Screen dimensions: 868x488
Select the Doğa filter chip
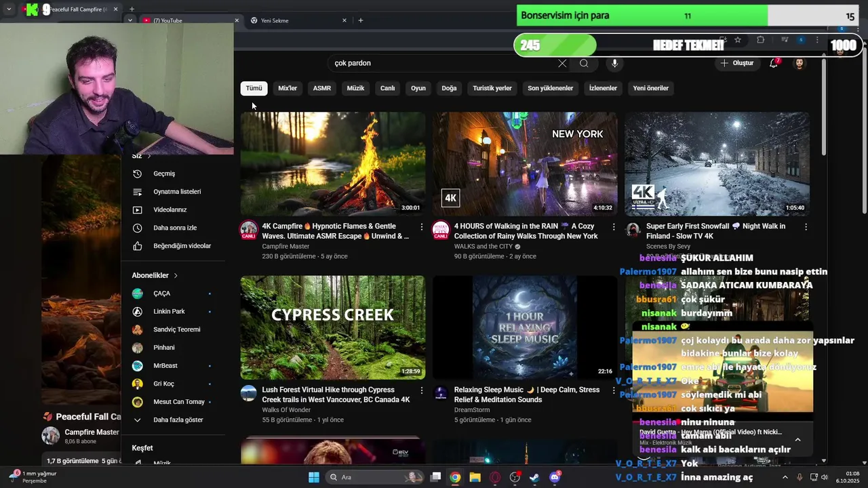[449, 88]
